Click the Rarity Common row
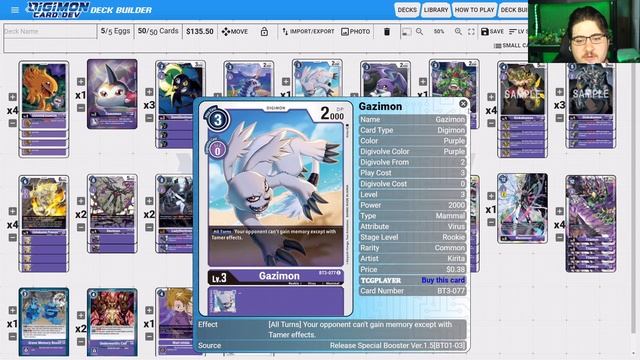 coord(412,248)
